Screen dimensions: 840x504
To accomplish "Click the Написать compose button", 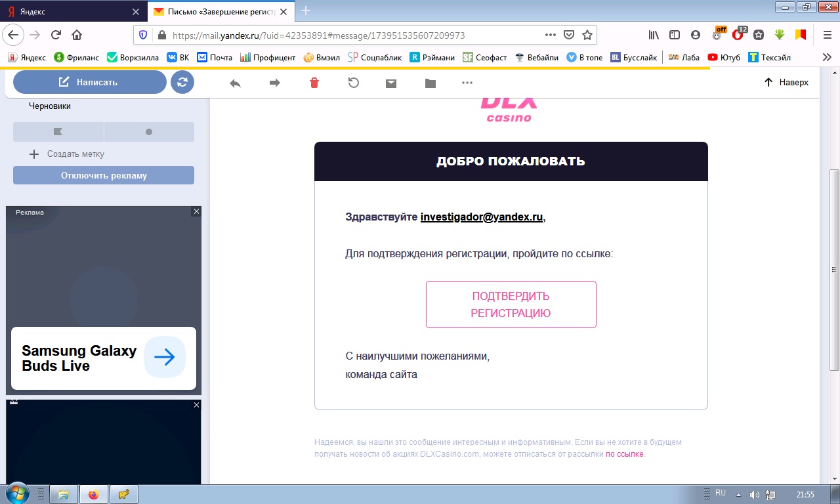I will (90, 82).
